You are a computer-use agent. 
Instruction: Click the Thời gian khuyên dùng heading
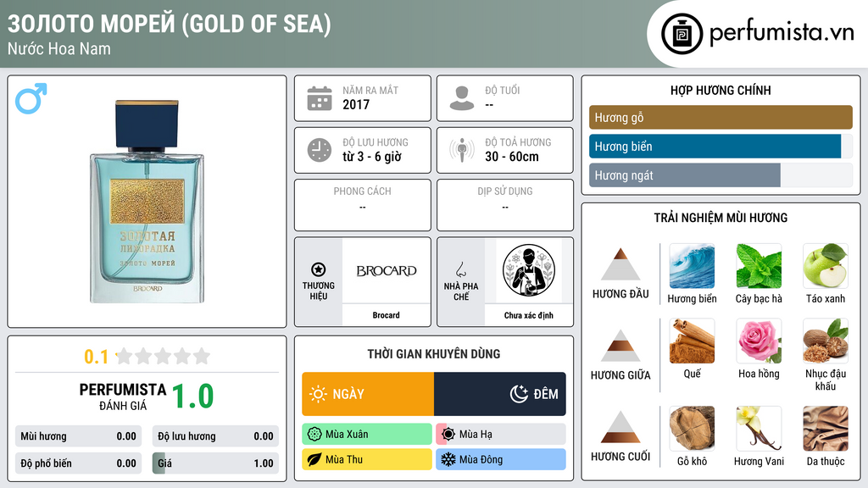point(434,354)
